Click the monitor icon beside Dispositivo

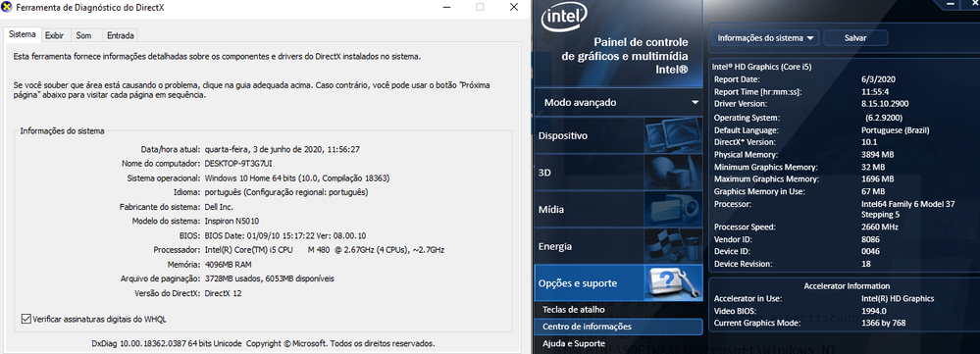[x=673, y=135]
